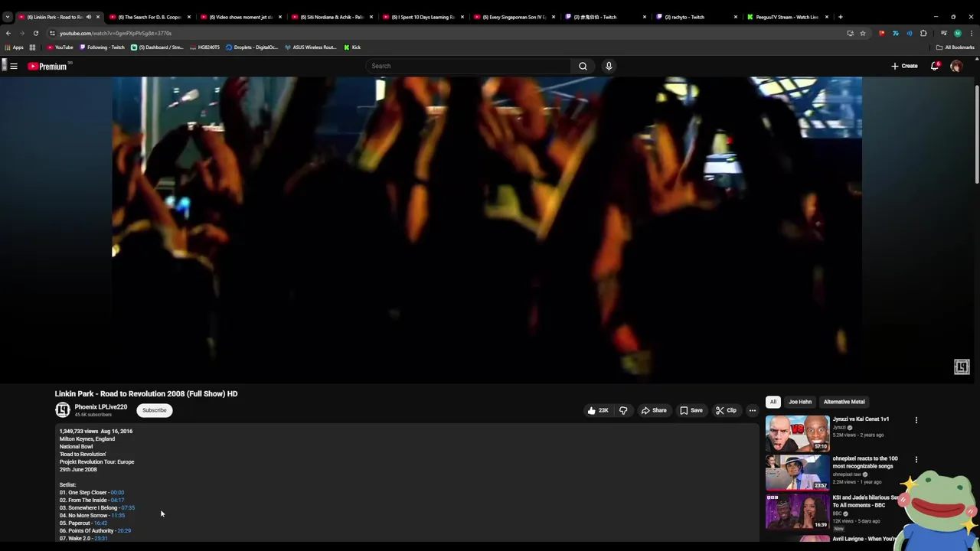
Task: Switch to Siti Nordiana & Achik tab
Action: coord(332,17)
